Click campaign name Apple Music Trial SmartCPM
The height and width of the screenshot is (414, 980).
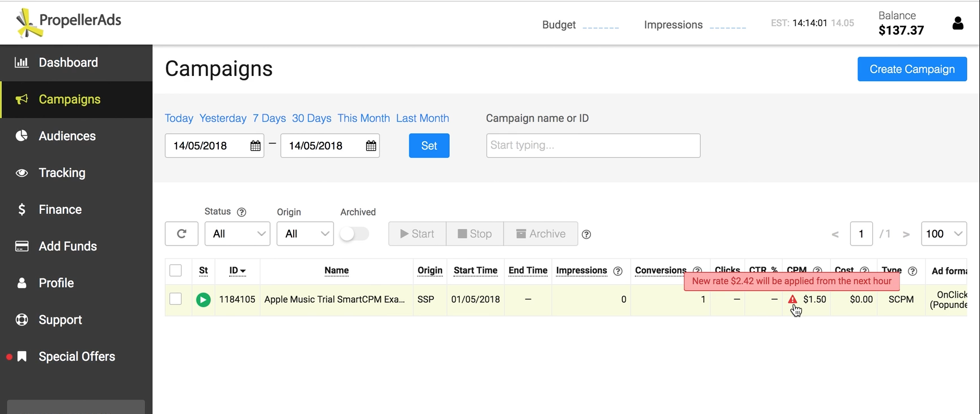pyautogui.click(x=335, y=299)
